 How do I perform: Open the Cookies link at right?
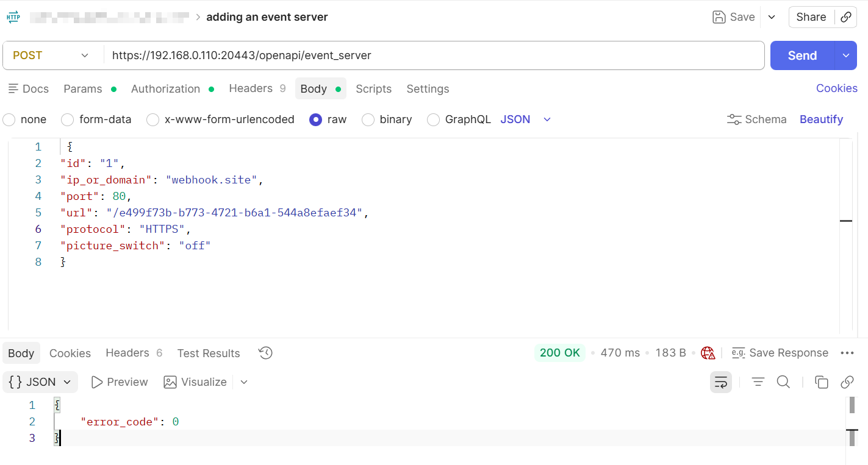837,88
